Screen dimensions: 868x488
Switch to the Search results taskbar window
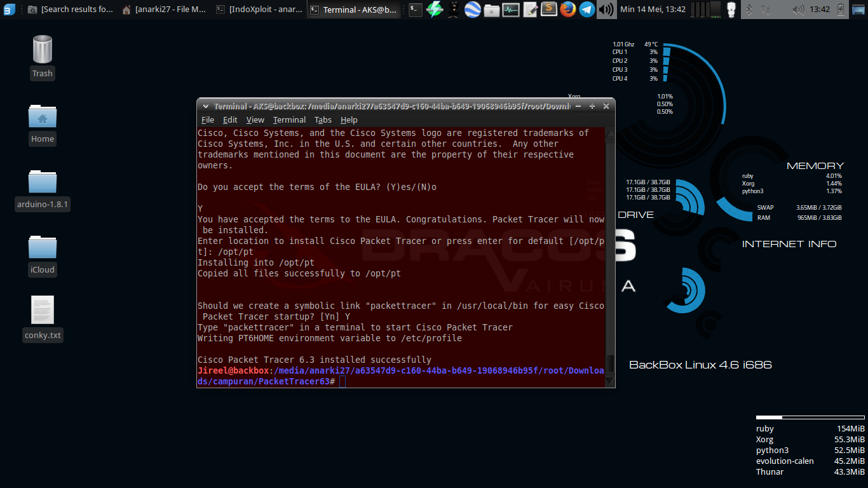(70, 10)
